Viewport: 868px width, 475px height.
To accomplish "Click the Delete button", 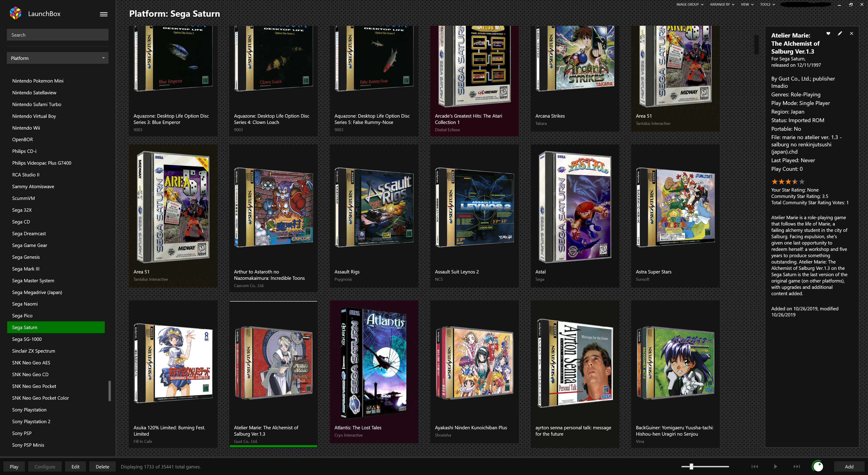I will (x=102, y=467).
